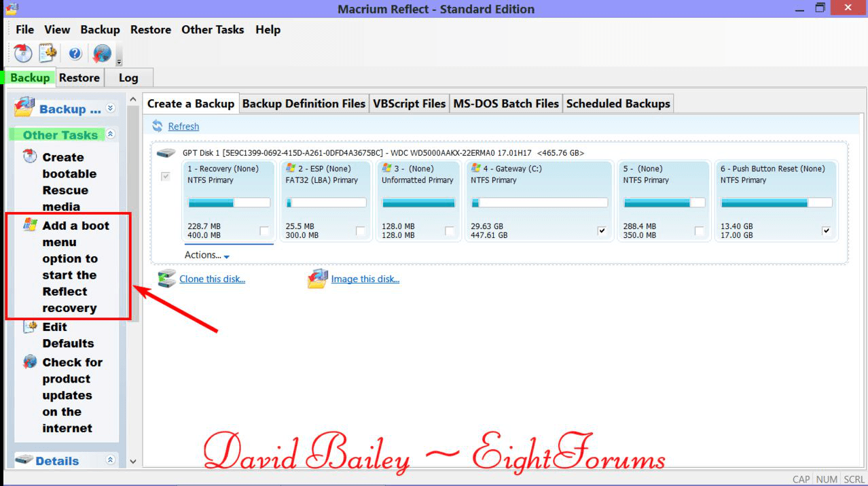Click the Create bootable Rescue media sidebar icon
The height and width of the screenshot is (486, 868).
pyautogui.click(x=30, y=157)
